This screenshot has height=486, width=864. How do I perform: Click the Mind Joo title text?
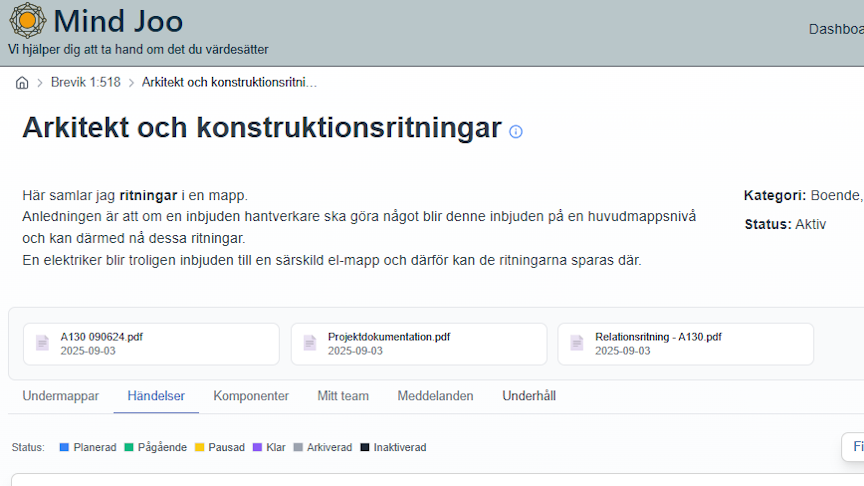tap(118, 21)
